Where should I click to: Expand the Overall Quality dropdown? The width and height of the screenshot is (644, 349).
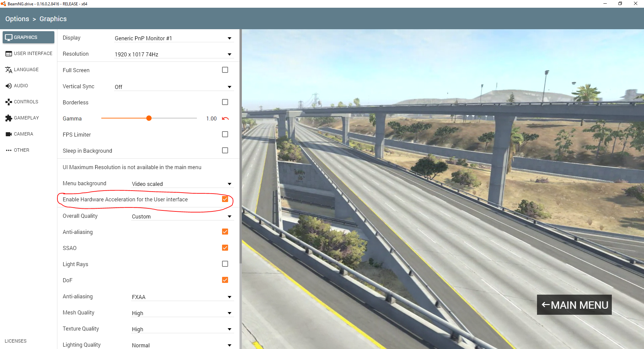coord(182,216)
